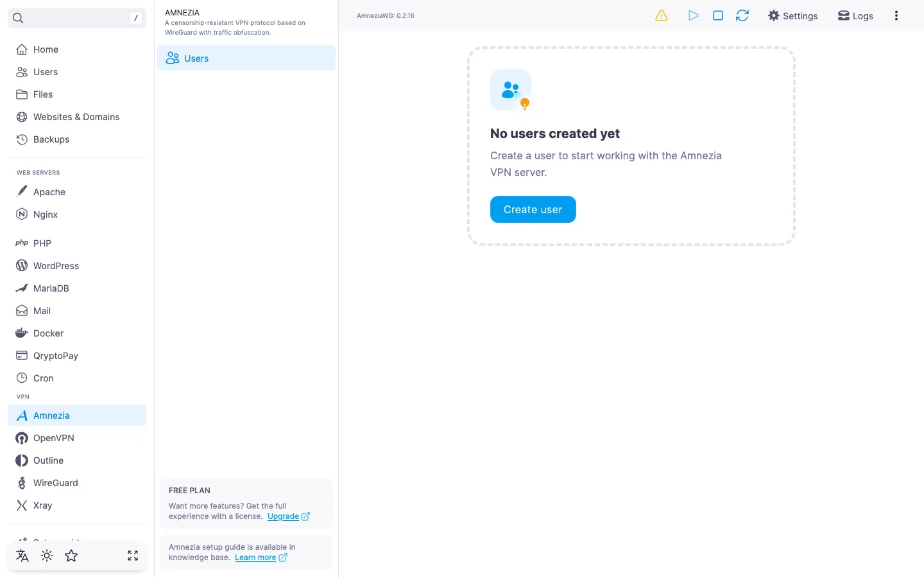
Task: Open the language translation icon
Action: (22, 556)
